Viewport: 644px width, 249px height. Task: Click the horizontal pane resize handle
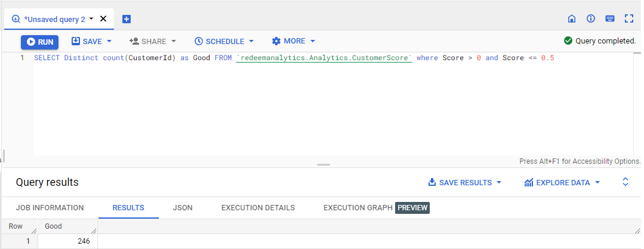(x=323, y=164)
